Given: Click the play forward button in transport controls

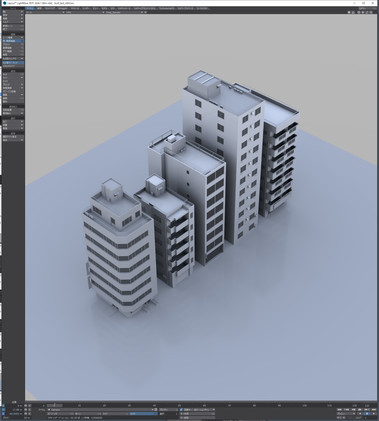Looking at the screenshot, I should [374, 413].
